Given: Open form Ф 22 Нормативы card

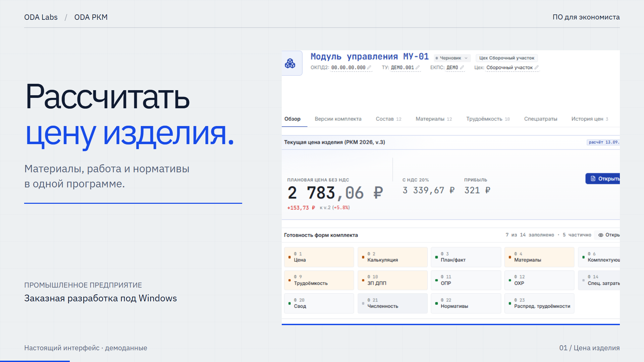Looking at the screenshot, I should coord(466,303).
